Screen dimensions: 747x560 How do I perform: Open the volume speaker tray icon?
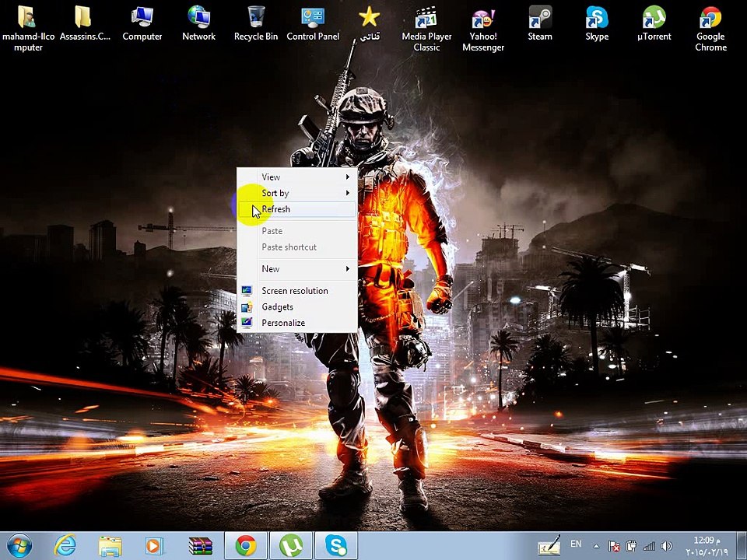pos(667,546)
